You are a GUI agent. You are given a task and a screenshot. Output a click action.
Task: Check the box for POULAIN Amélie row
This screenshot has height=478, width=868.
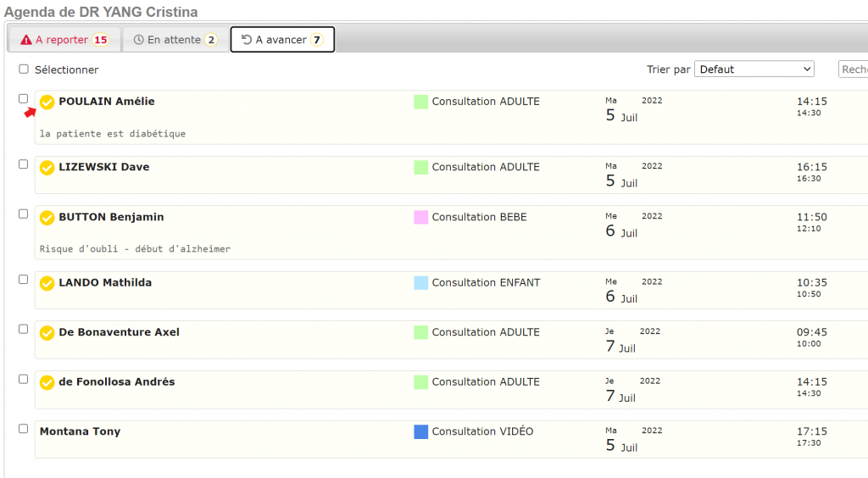(x=24, y=98)
